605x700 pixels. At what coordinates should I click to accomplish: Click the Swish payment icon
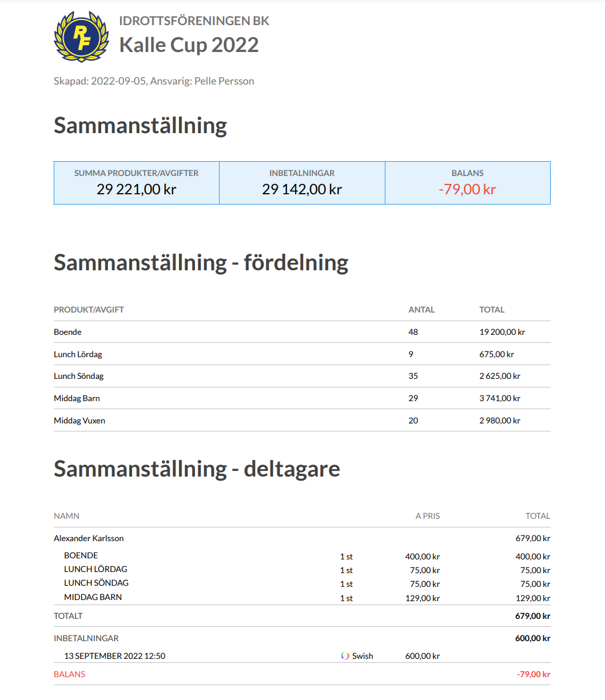coord(345,656)
